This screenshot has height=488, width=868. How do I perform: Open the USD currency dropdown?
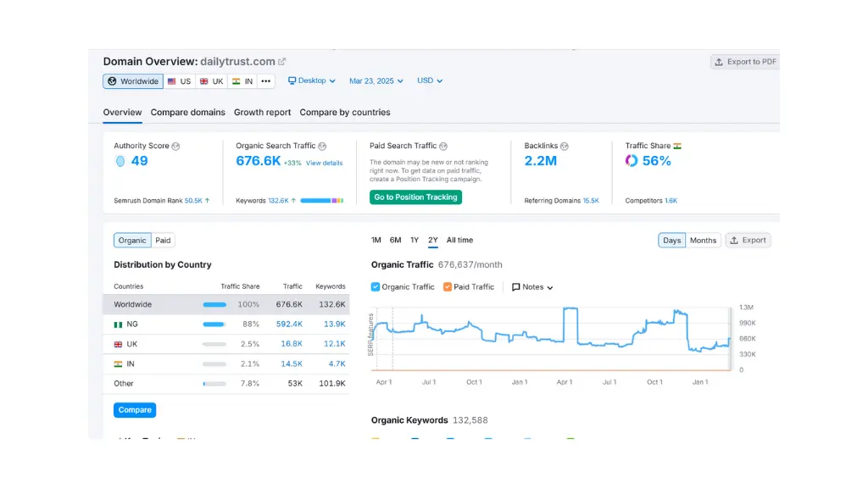click(x=430, y=80)
